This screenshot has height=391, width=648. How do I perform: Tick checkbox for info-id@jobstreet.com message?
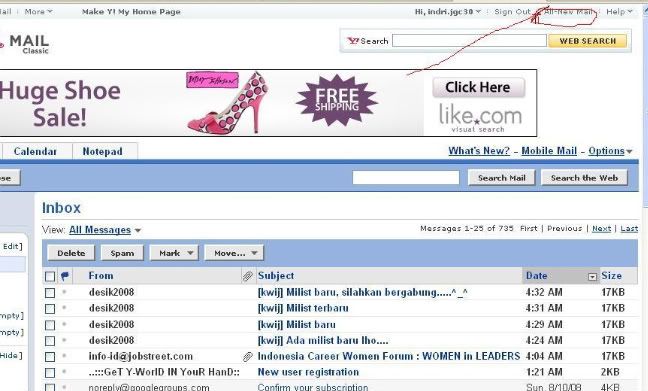tap(50, 357)
